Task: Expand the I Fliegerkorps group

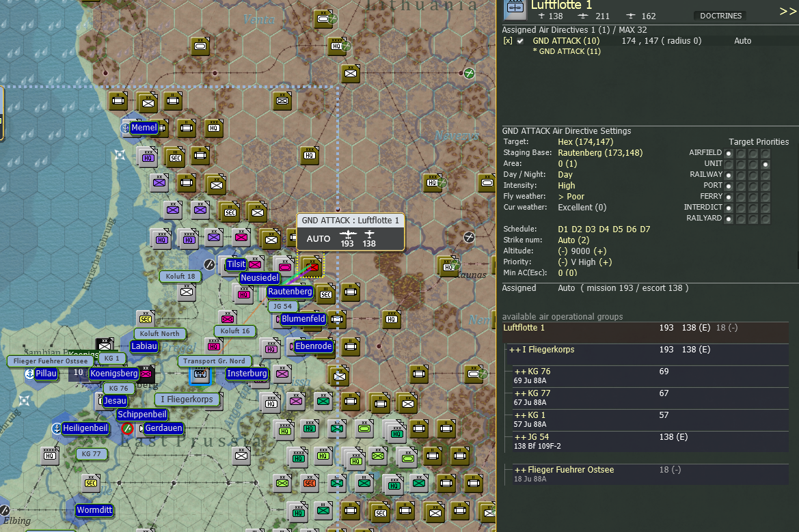Action: coord(515,350)
